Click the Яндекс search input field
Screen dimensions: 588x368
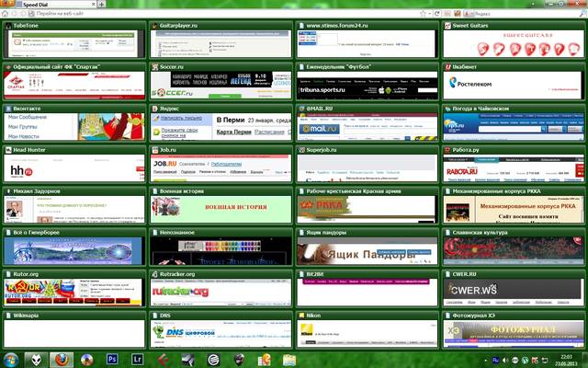coord(514,16)
